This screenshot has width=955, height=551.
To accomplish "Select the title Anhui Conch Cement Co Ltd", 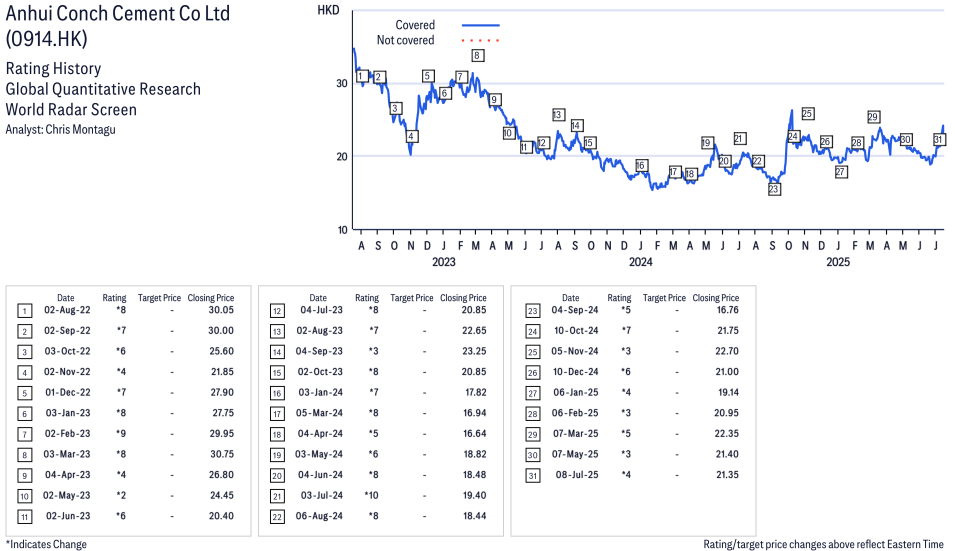I will [118, 13].
